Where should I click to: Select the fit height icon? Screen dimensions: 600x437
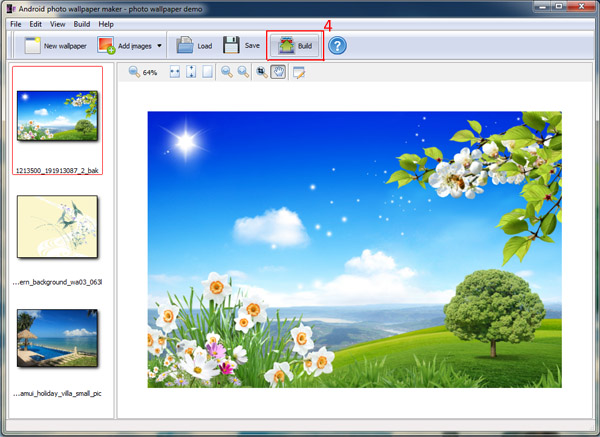(191, 73)
